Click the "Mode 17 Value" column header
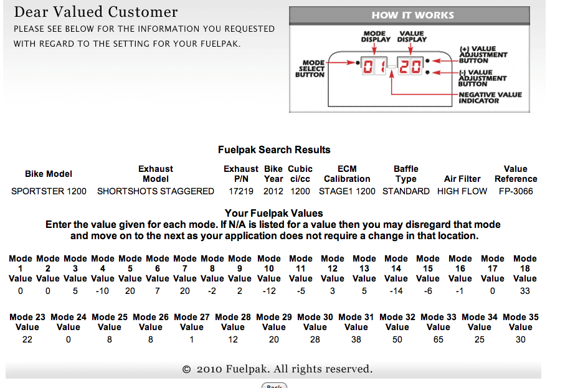 click(492, 268)
